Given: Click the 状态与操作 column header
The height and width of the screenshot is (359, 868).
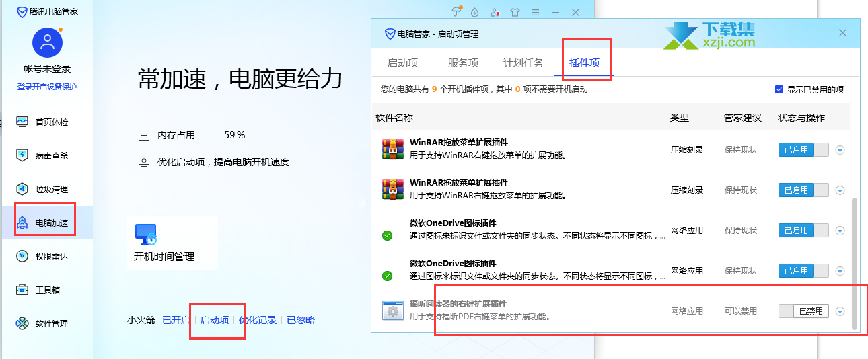Looking at the screenshot, I should [801, 118].
